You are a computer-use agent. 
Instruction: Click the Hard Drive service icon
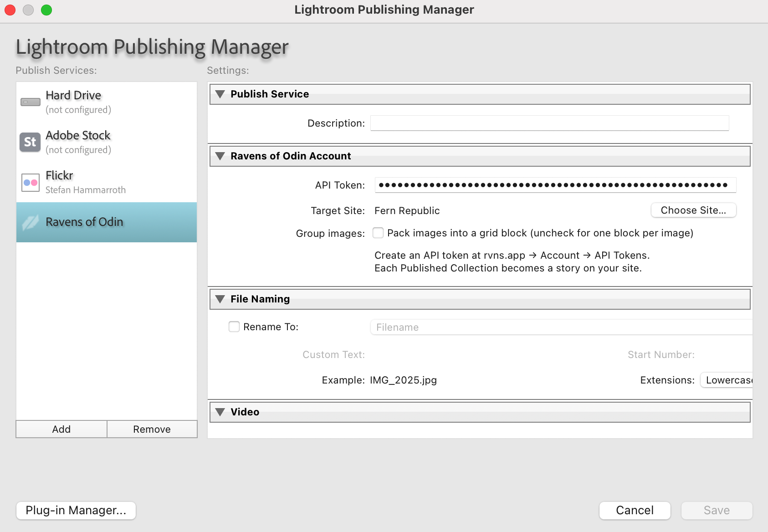(x=30, y=102)
